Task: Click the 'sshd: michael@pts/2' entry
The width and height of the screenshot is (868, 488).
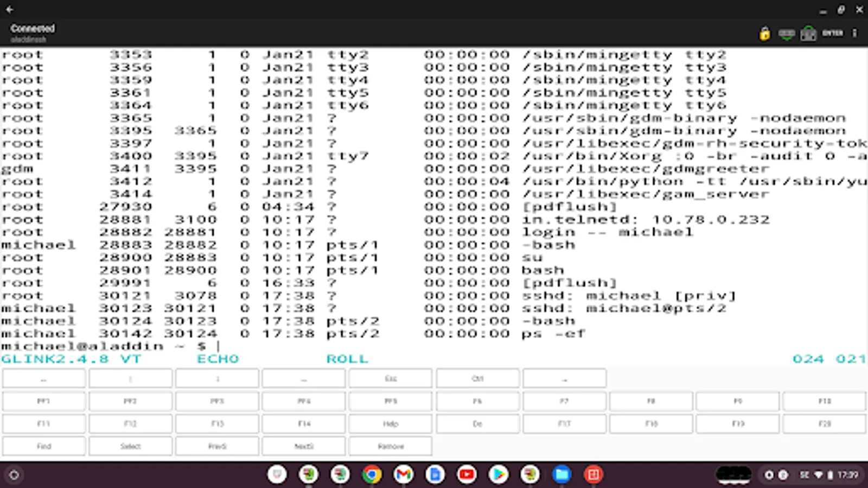Action: tap(624, 308)
